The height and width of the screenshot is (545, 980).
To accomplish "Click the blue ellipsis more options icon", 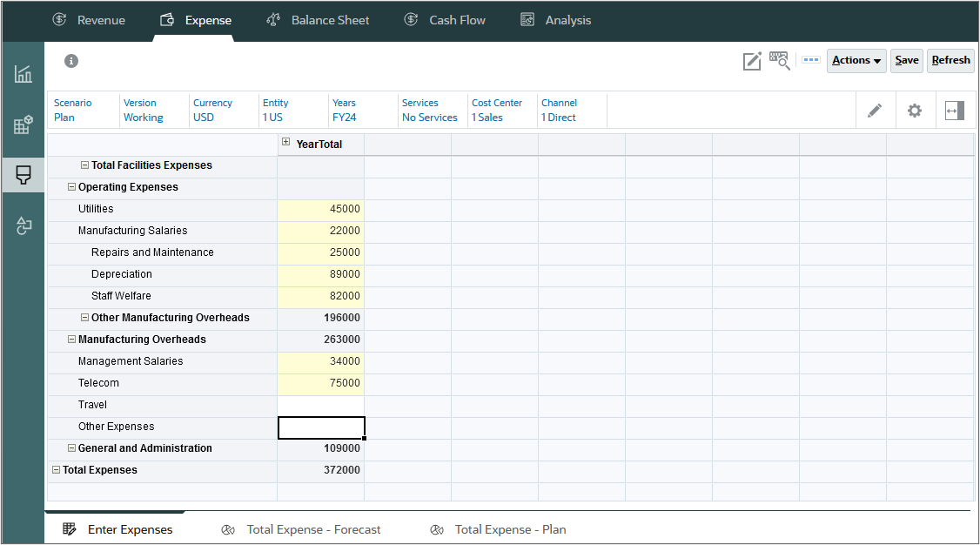I will point(810,60).
